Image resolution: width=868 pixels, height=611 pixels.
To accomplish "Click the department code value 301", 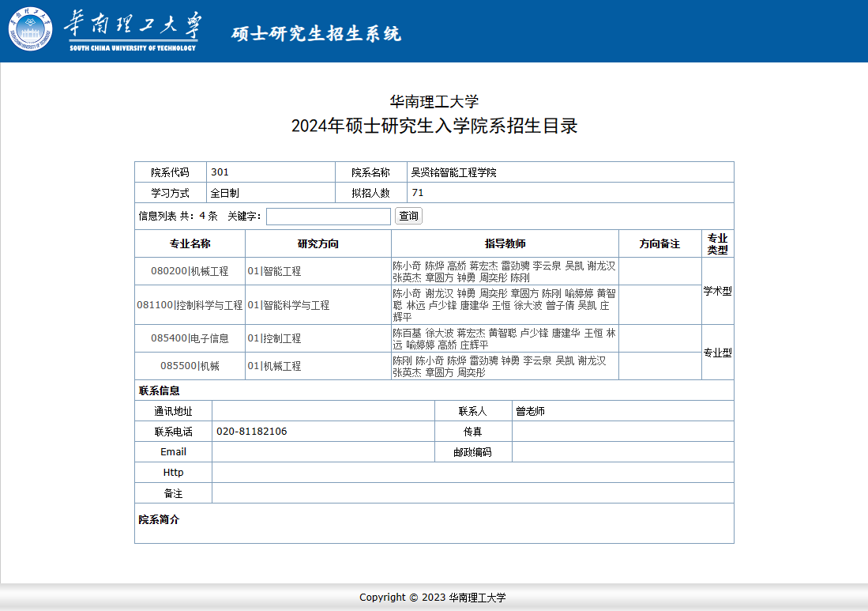I will pos(220,172).
